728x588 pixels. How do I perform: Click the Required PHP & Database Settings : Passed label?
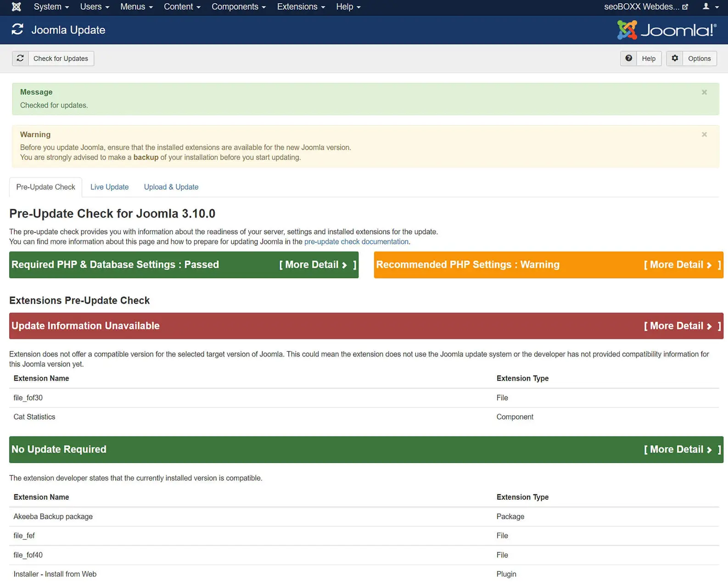click(x=115, y=265)
